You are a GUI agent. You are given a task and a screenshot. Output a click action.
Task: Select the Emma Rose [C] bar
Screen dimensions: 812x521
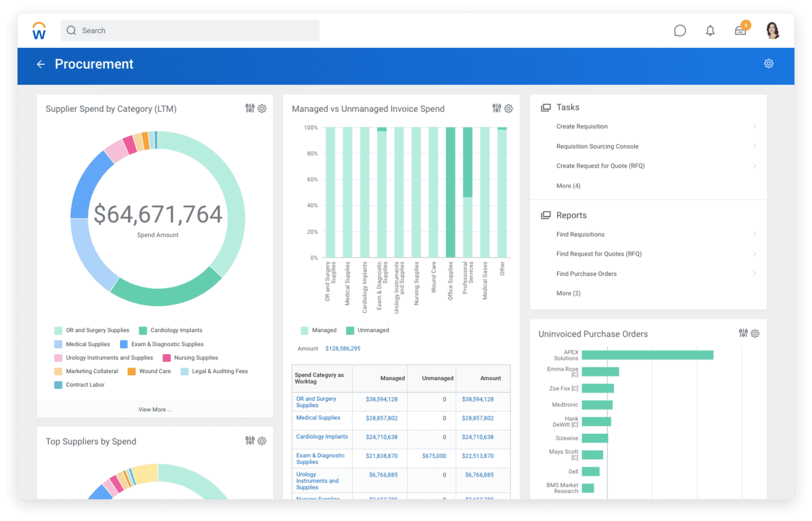coord(601,372)
